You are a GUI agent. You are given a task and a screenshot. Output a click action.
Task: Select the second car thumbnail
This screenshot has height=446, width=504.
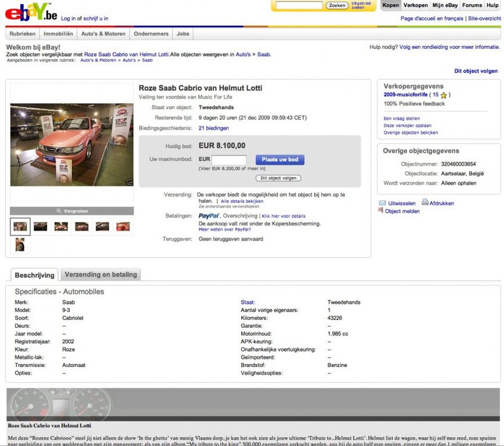pos(40,227)
